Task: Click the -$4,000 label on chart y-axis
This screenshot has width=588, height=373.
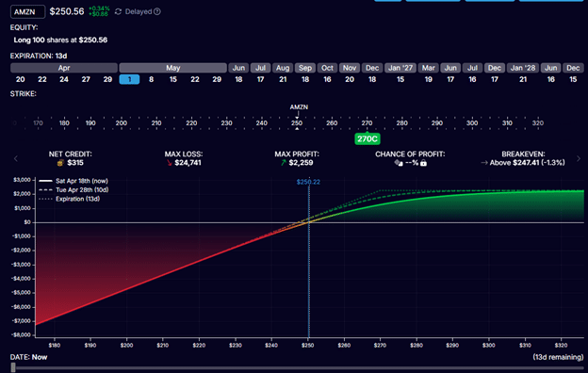Action: pyautogui.click(x=22, y=279)
